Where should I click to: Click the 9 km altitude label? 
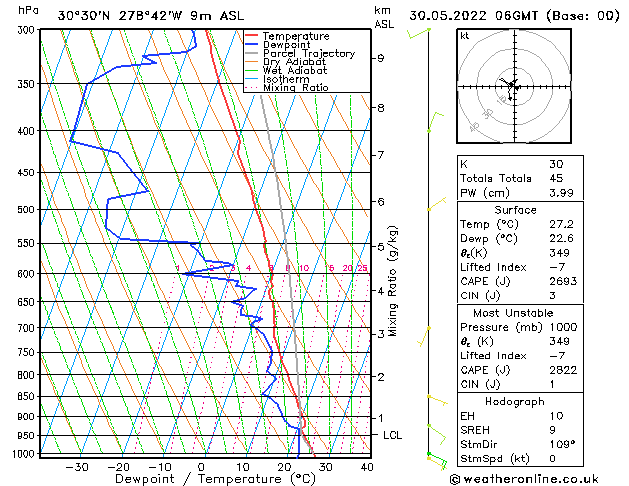pyautogui.click(x=380, y=59)
